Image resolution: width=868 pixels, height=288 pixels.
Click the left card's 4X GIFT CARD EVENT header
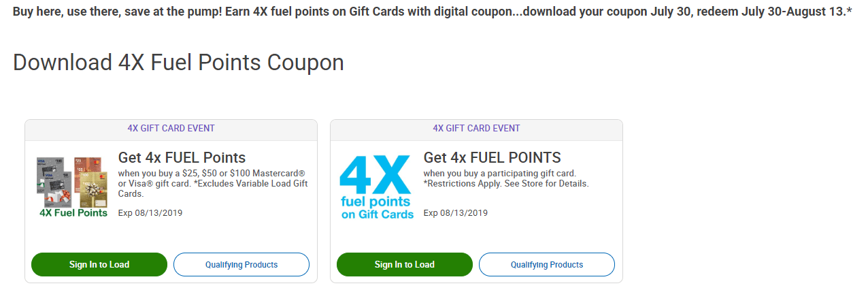[x=171, y=128]
